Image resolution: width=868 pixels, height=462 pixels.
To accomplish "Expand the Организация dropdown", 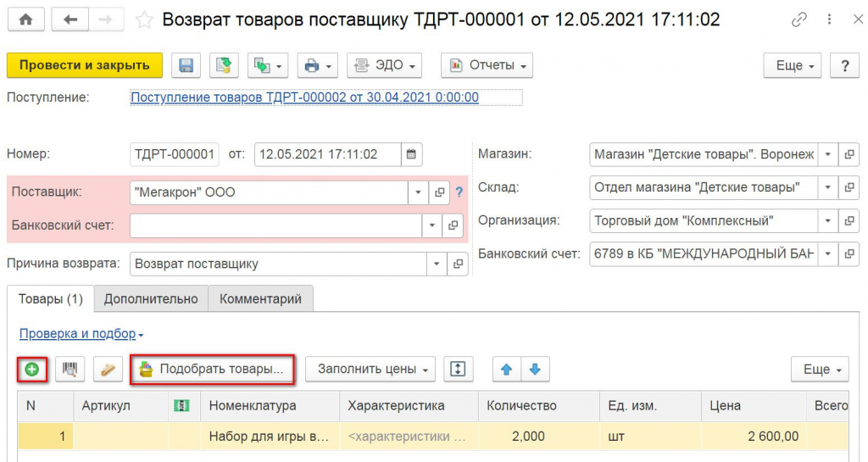I will tap(828, 220).
